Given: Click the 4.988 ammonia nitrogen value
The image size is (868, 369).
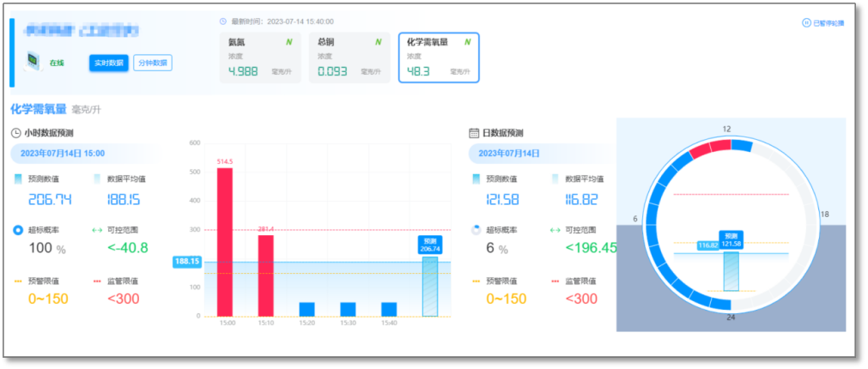Looking at the screenshot, I should tap(243, 71).
